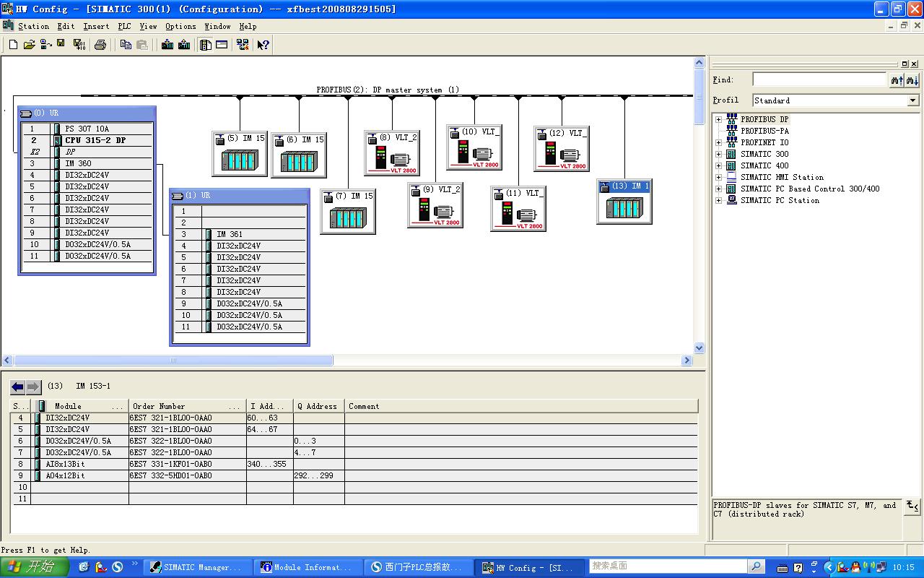Click the Print toolbar icon
The width and height of the screenshot is (924, 578).
[100, 45]
